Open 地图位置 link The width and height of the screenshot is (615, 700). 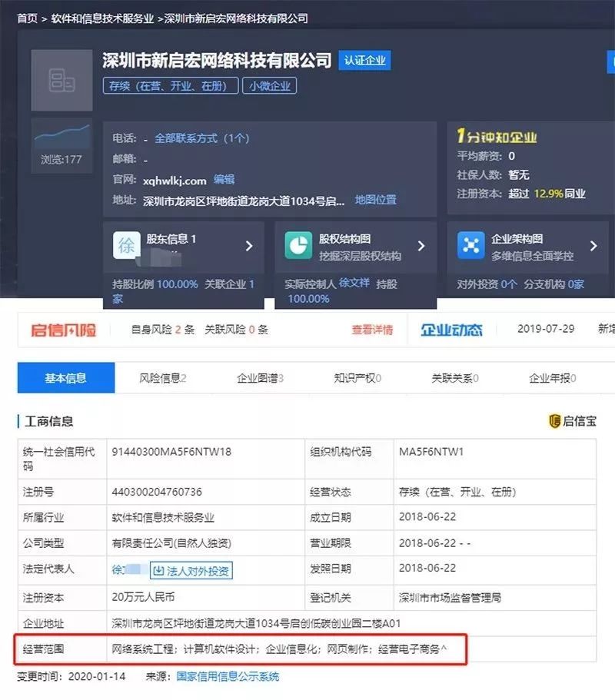point(376,200)
